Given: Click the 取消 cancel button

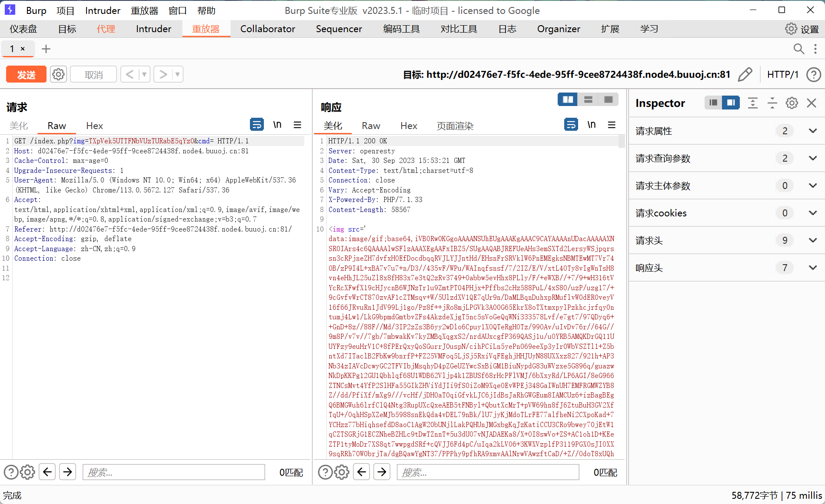Looking at the screenshot, I should point(93,74).
